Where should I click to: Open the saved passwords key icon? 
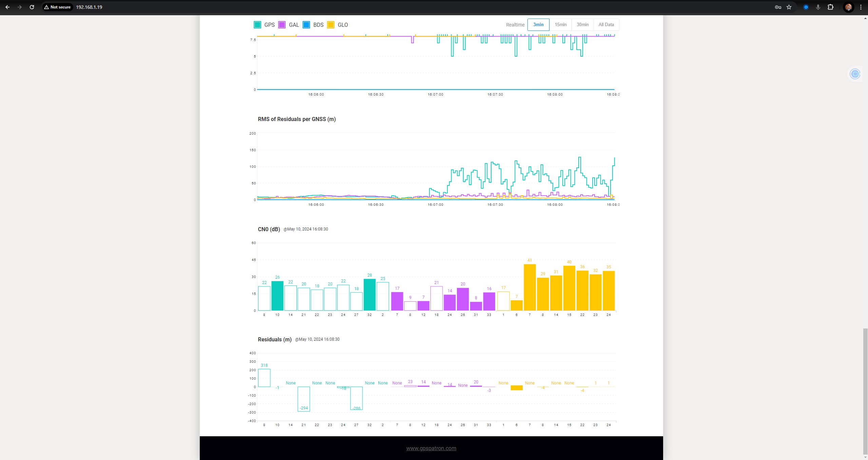tap(778, 7)
